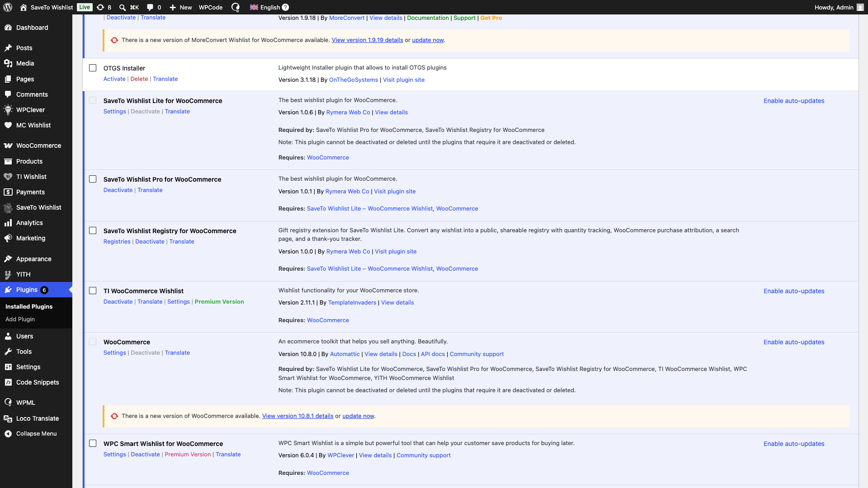868x488 pixels.
Task: Click the TI Wishlist heart icon in the sidebar
Action: (8, 177)
